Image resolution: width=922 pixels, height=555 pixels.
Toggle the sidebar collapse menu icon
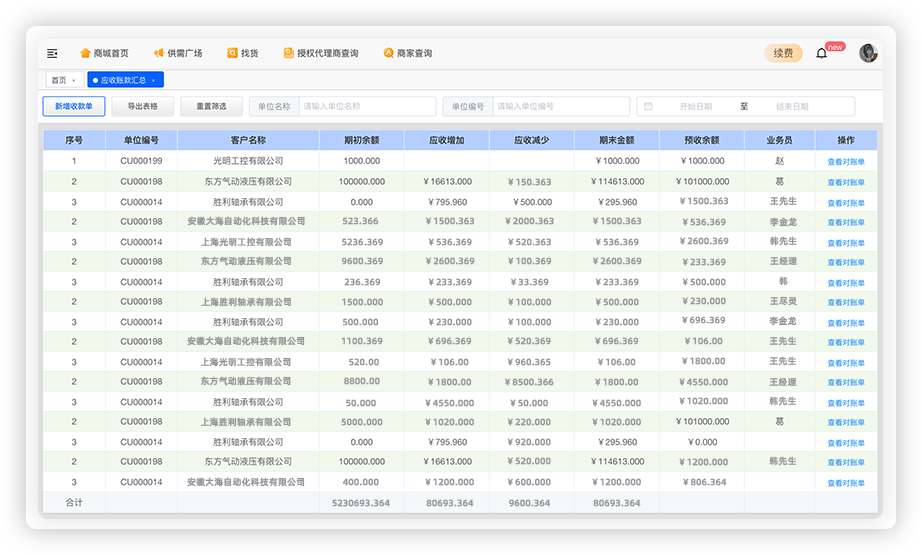tap(52, 54)
